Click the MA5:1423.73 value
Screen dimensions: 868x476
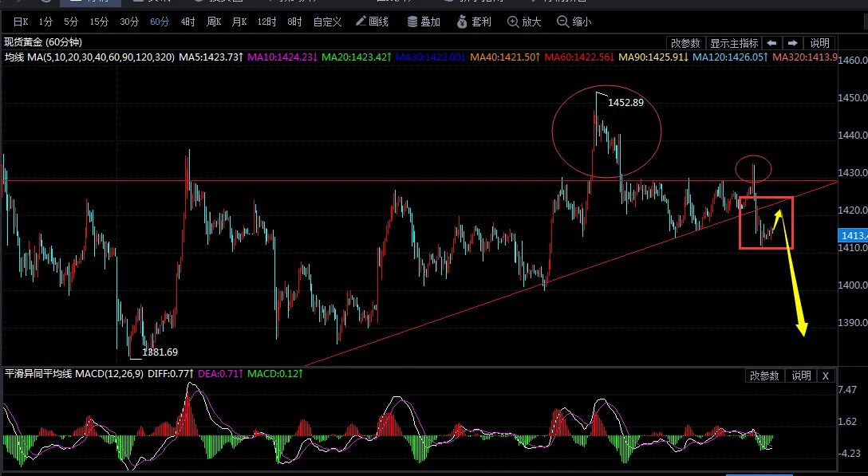(211, 57)
